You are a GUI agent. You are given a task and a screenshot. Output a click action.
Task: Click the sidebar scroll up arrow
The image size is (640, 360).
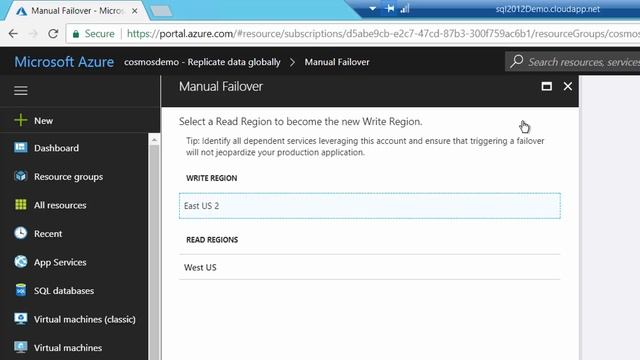pos(154,140)
